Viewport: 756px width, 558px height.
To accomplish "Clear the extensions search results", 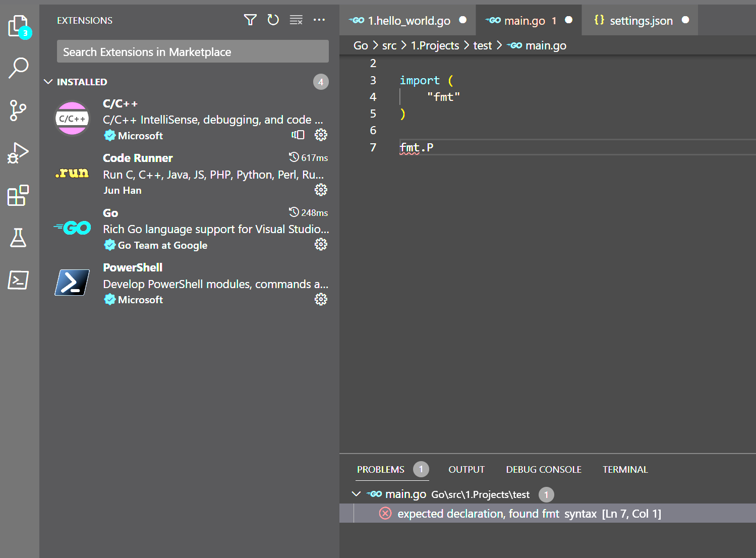I will coord(296,19).
